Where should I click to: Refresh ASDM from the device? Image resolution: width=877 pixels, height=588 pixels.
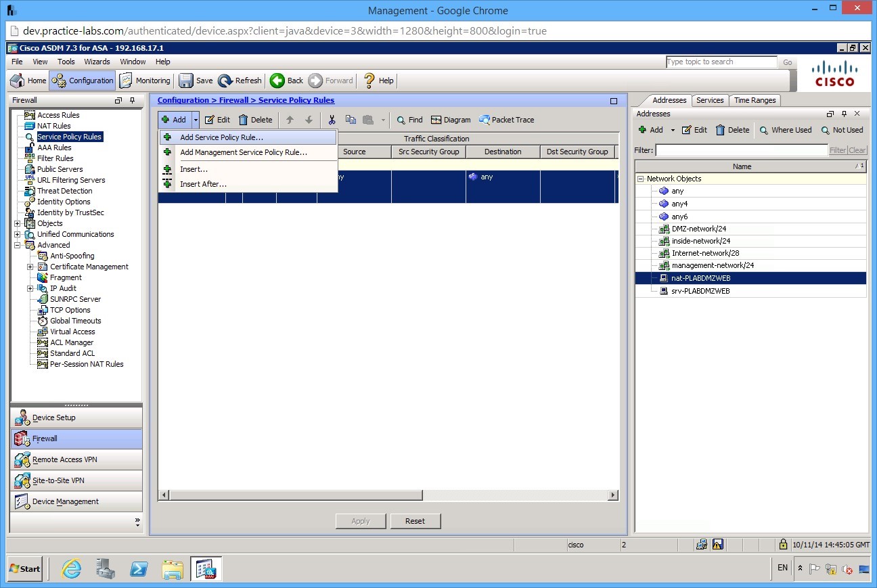pos(240,81)
